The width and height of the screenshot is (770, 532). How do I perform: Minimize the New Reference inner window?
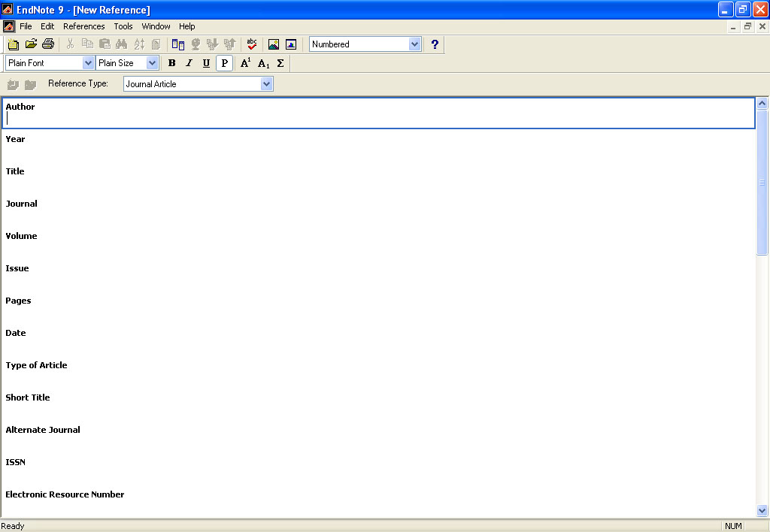pos(733,26)
